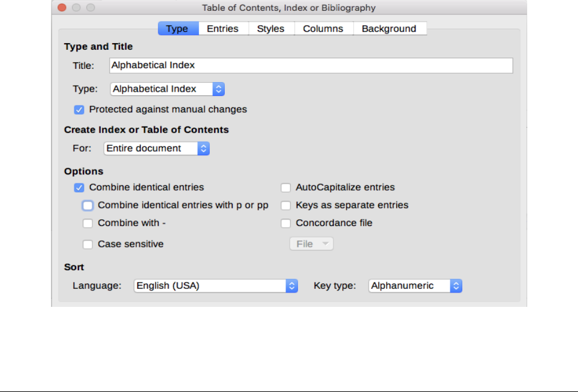578x392 pixels.
Task: Select the Background tab
Action: point(389,29)
